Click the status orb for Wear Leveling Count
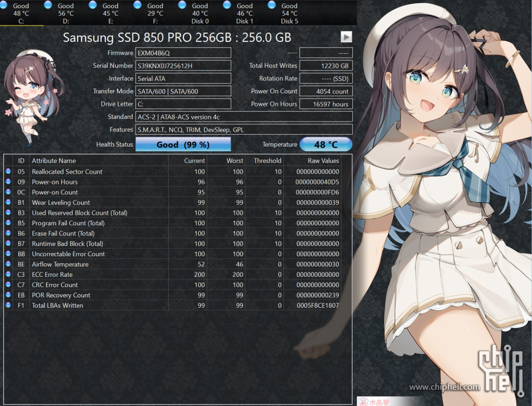The height and width of the screenshot is (406, 532). click(x=8, y=202)
